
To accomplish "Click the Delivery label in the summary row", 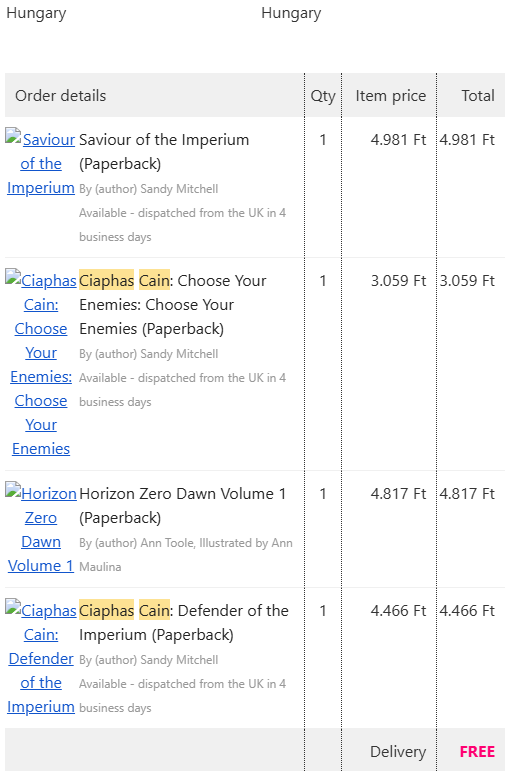I will 398,751.
